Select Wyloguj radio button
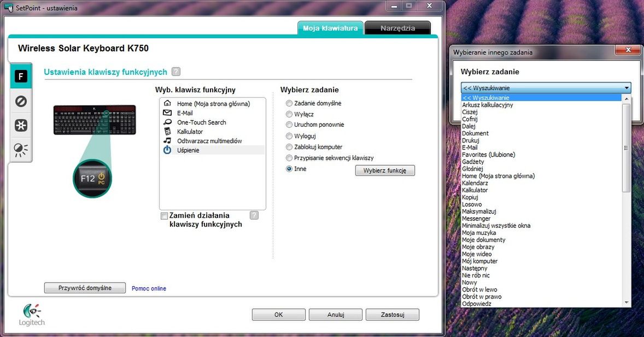This screenshot has height=337, width=644. [x=289, y=136]
